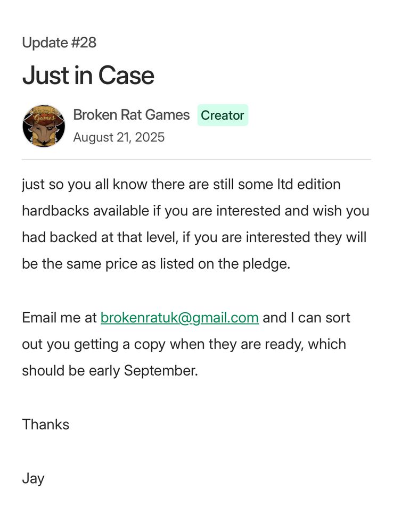This screenshot has height=532, width=393.
Task: Click 'should be early September.' line
Action: [x=110, y=371]
